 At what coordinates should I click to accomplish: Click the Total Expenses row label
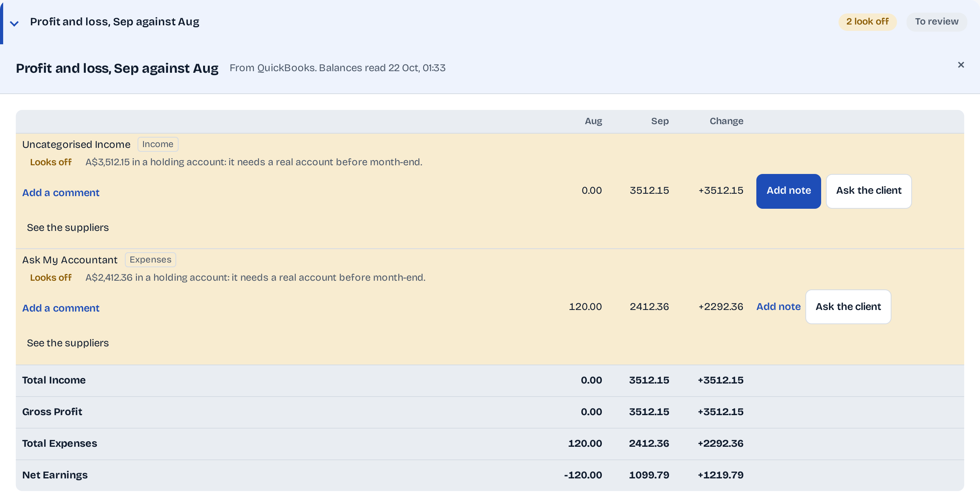60,443
